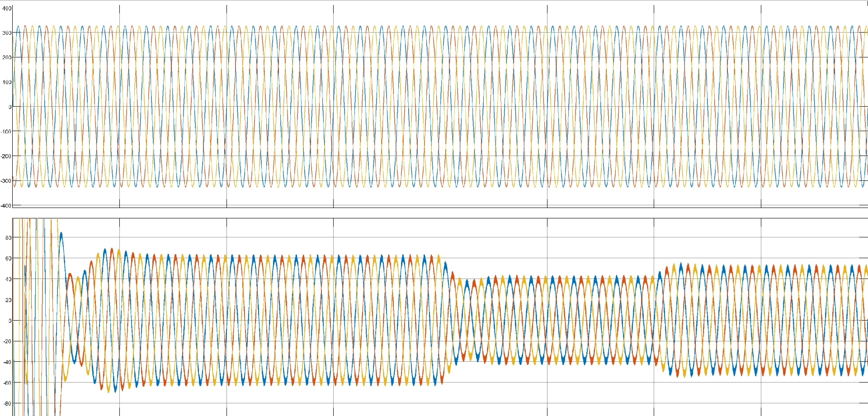Select the upper constant-amplitude three-phase waveform plot
The image size is (868, 416).
click(440, 107)
